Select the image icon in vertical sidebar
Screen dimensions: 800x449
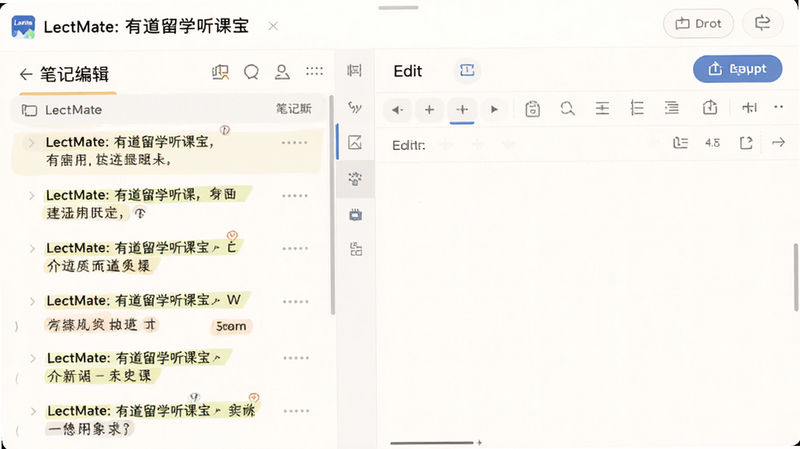click(355, 142)
